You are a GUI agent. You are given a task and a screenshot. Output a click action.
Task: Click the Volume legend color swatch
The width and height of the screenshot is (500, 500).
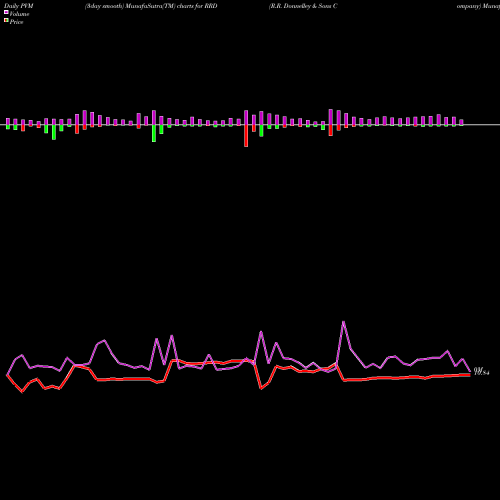[6, 12]
